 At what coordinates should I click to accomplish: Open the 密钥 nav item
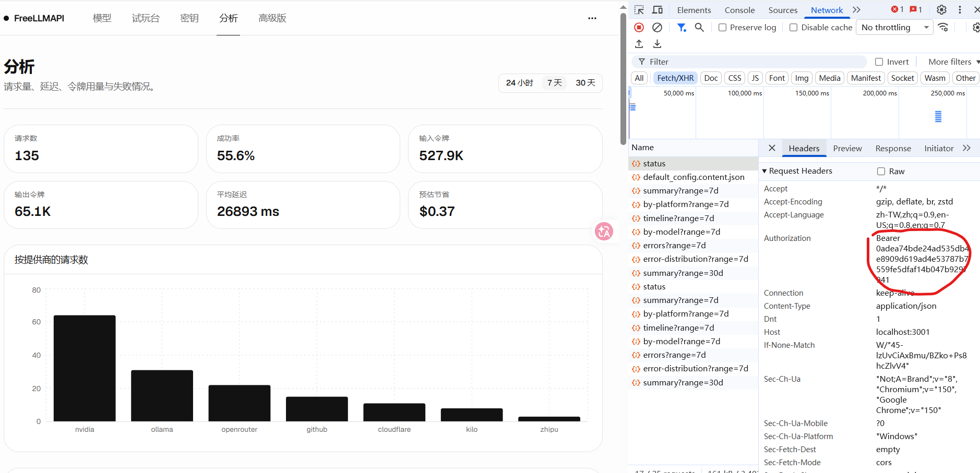point(189,18)
